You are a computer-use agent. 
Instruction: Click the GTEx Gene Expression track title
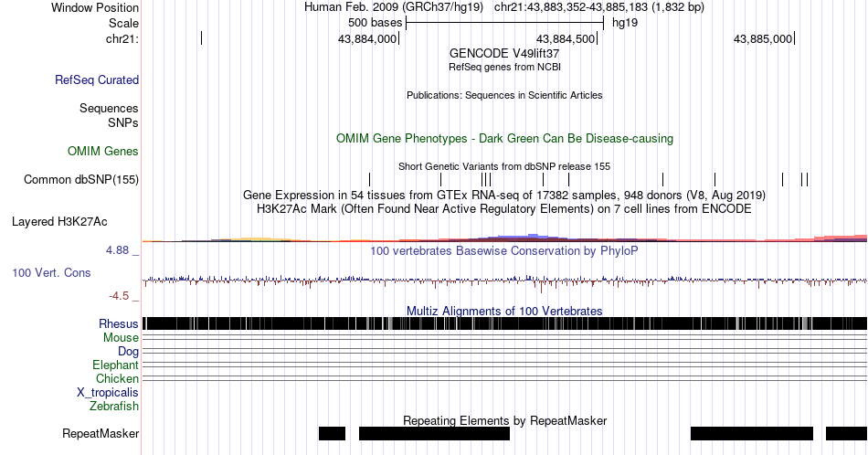504,195
